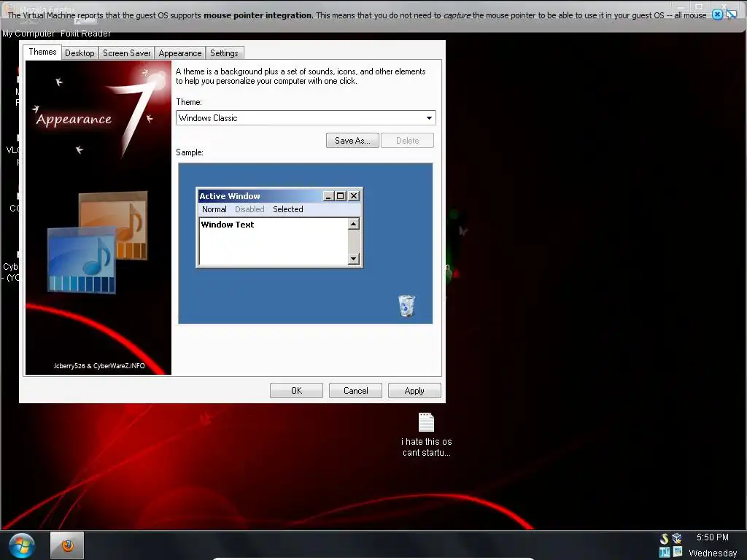Click the picture-window tray icon beside TI
747x560 pixels.
coord(678,553)
